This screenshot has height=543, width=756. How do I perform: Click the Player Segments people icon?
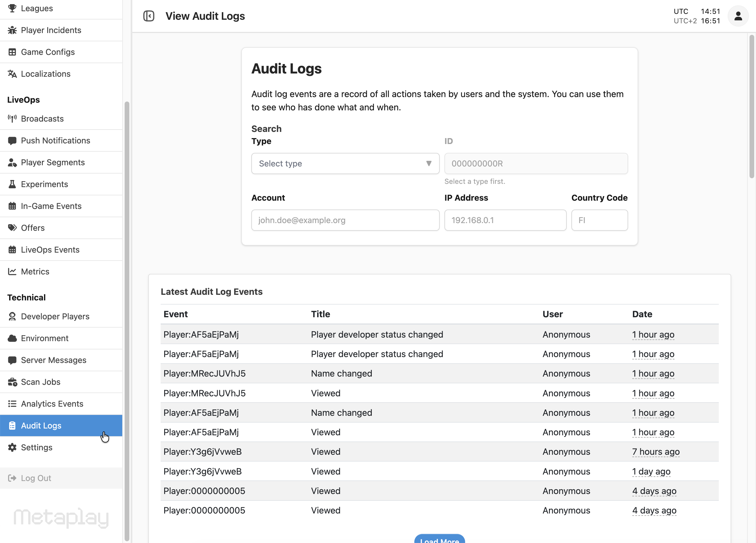pyautogui.click(x=12, y=162)
